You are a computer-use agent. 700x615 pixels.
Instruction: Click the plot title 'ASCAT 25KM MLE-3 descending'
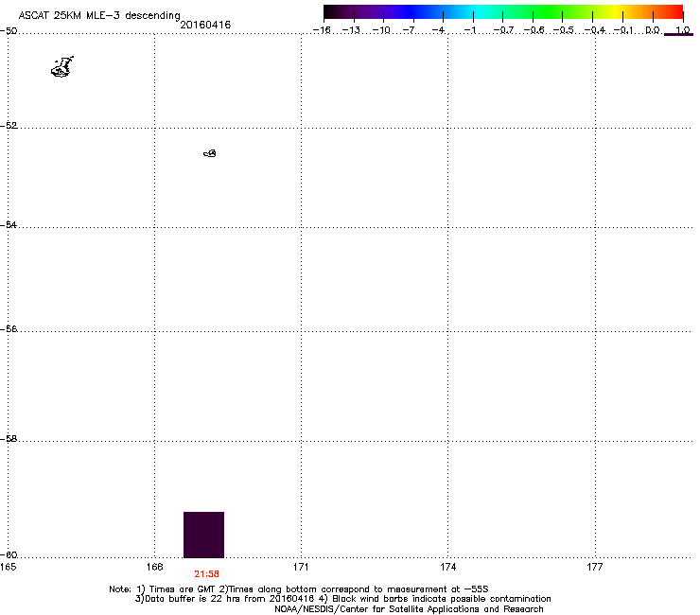tap(99, 16)
